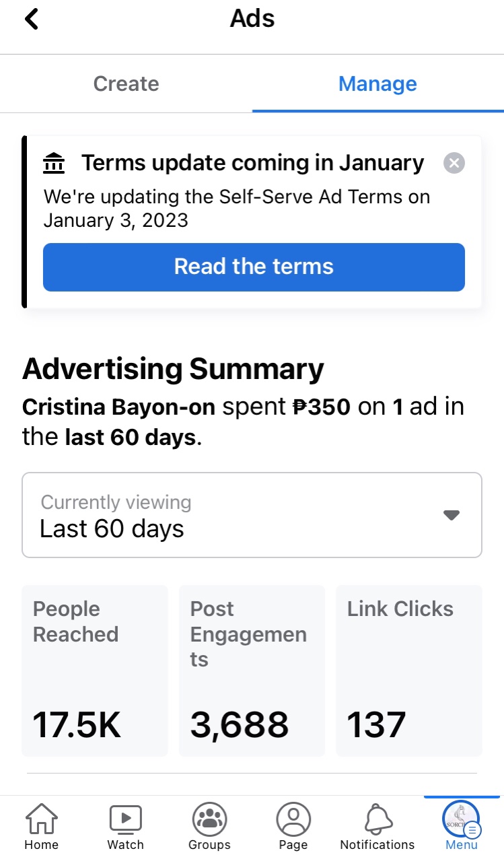
Task: Dismiss the terms update banner
Action: pyautogui.click(x=454, y=163)
